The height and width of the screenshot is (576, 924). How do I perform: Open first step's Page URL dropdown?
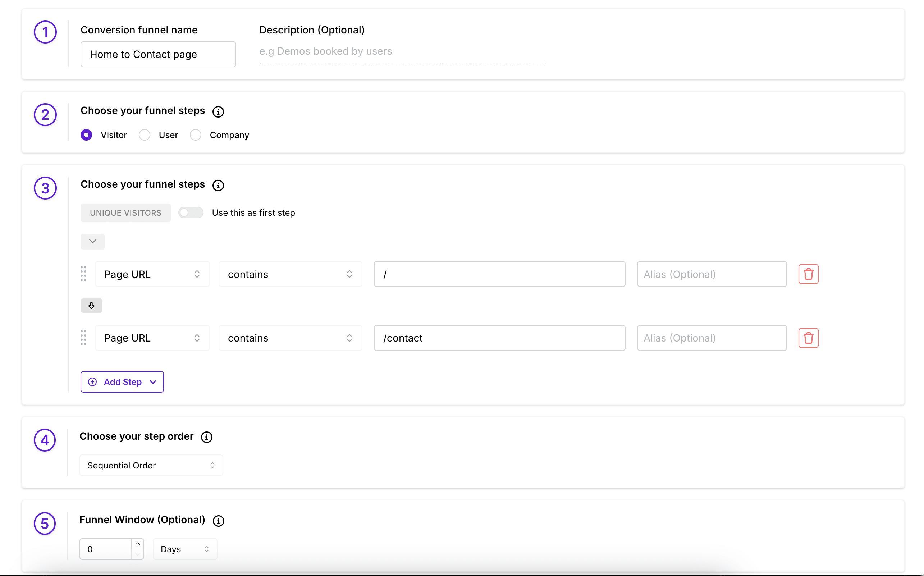click(x=152, y=274)
